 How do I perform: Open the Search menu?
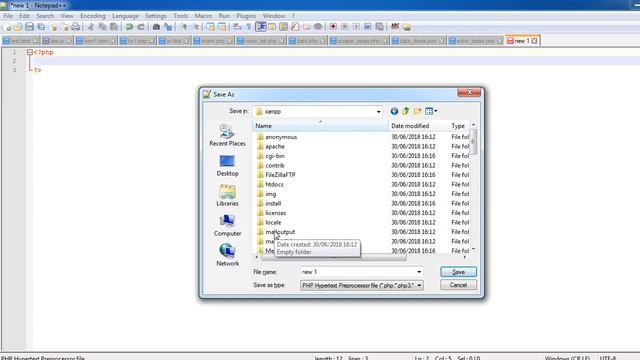pos(45,16)
